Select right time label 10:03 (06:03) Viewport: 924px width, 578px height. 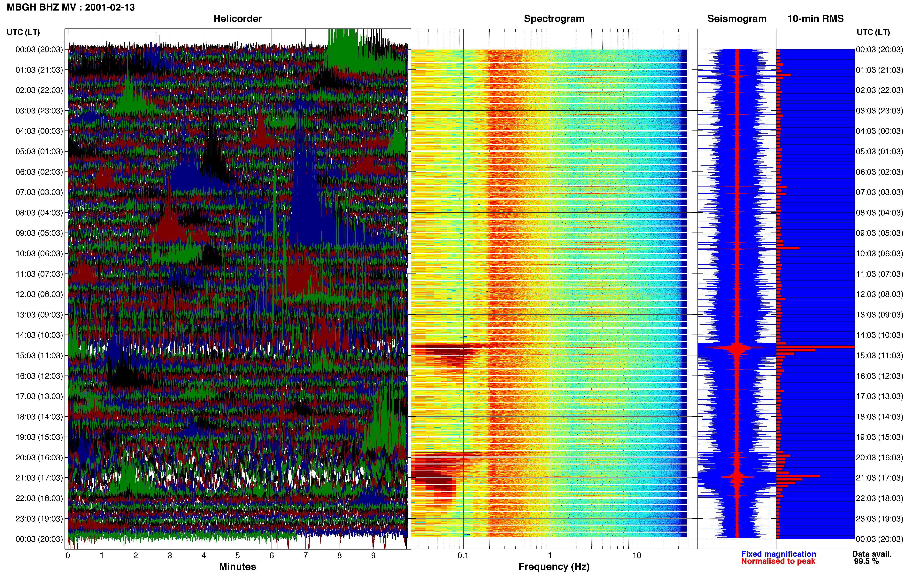879,253
